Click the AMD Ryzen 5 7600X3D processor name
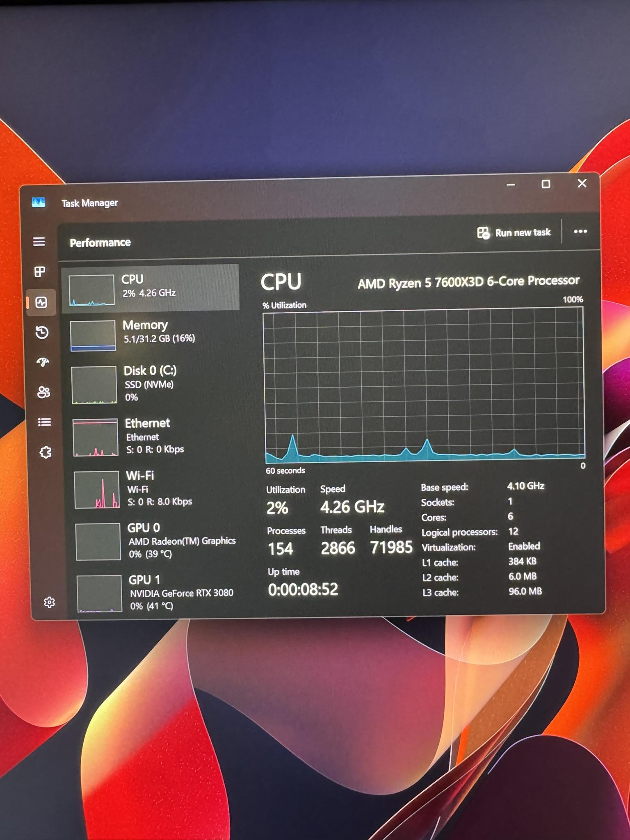This screenshot has height=840, width=630. (468, 282)
